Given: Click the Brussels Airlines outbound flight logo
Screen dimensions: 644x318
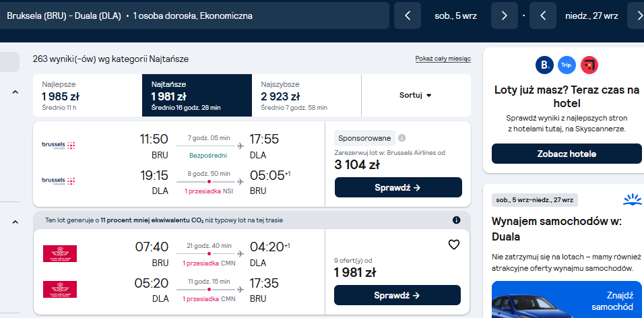Looking at the screenshot, I should click(59, 146).
